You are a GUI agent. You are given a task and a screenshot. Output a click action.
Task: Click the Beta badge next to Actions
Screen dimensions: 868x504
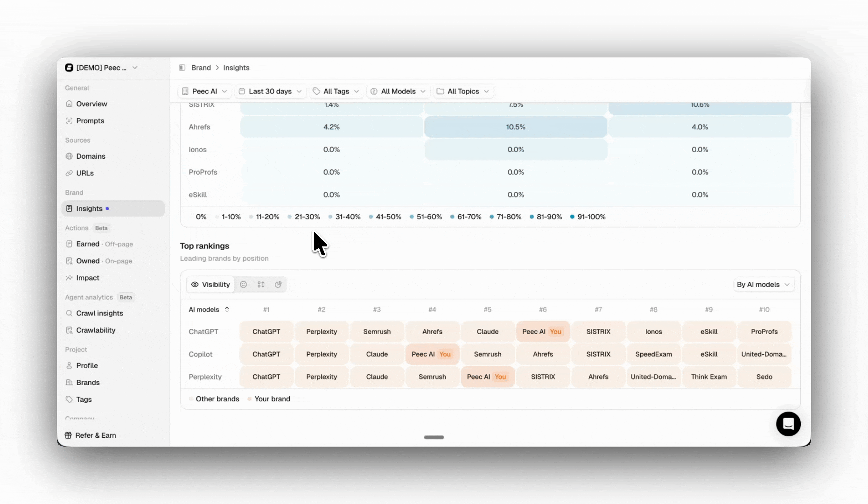tap(101, 228)
